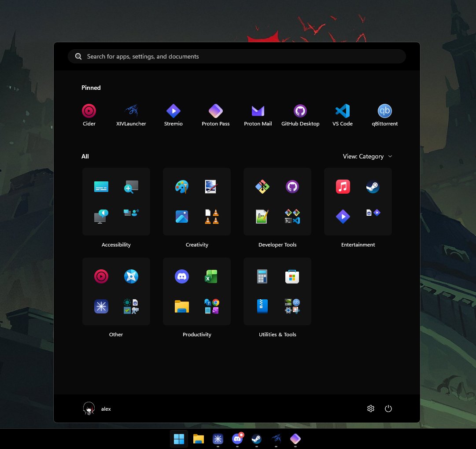Click the Developer Tools category label
Image resolution: width=476 pixels, height=449 pixels.
tap(277, 244)
